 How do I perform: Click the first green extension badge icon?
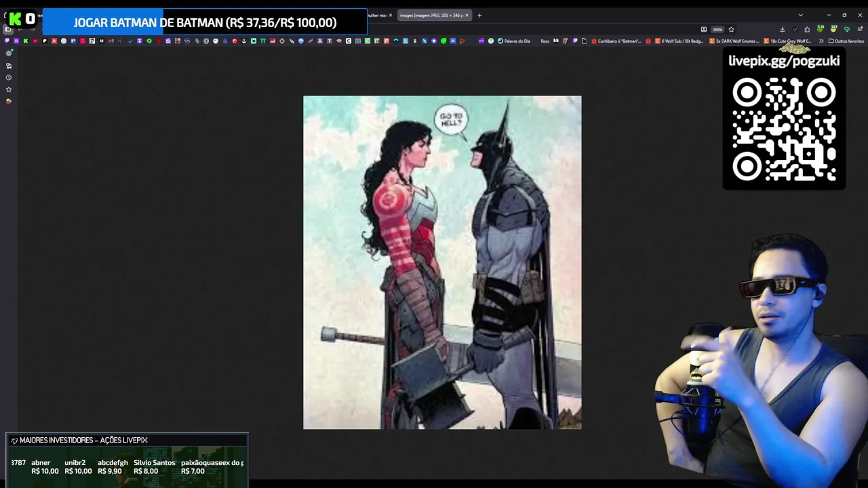820,29
